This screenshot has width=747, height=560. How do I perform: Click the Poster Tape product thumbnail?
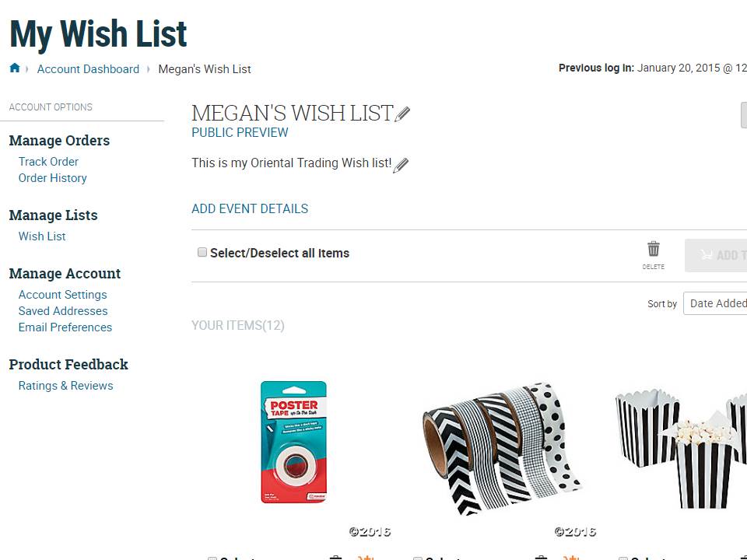[x=293, y=442]
